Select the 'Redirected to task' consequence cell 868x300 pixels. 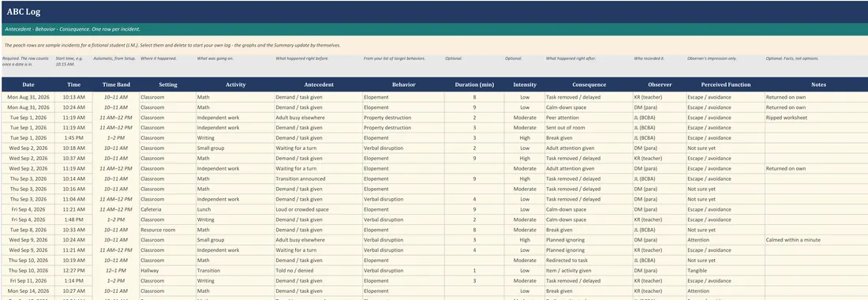coord(589,261)
